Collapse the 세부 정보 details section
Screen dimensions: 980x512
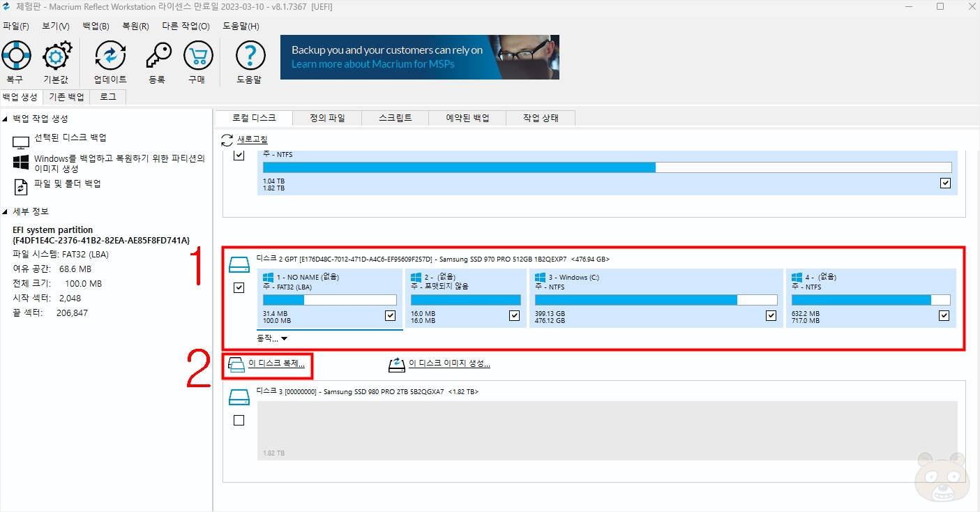6,211
